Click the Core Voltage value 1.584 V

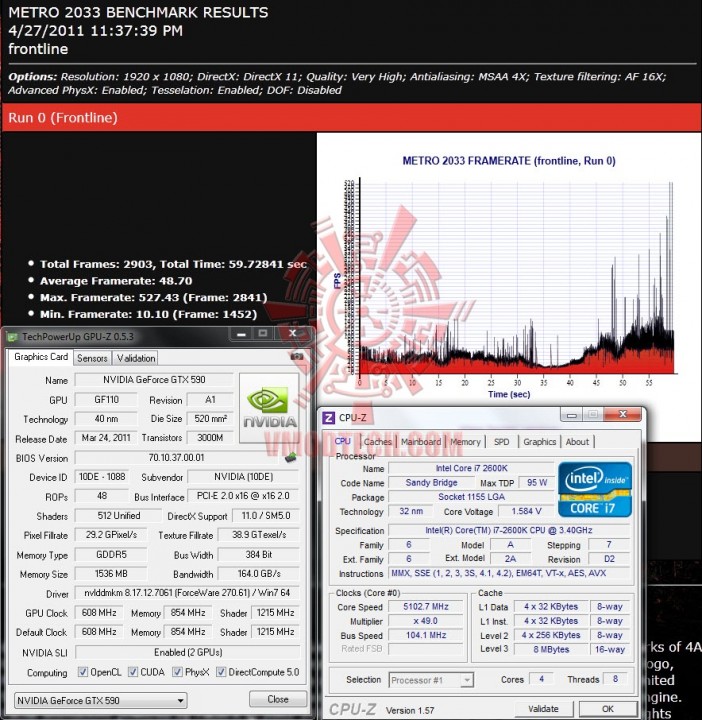[x=527, y=511]
